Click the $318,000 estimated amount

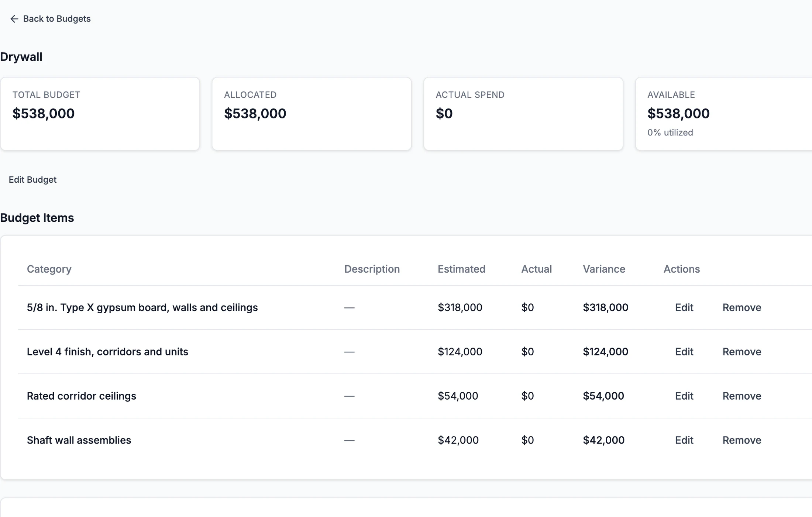[x=460, y=307]
